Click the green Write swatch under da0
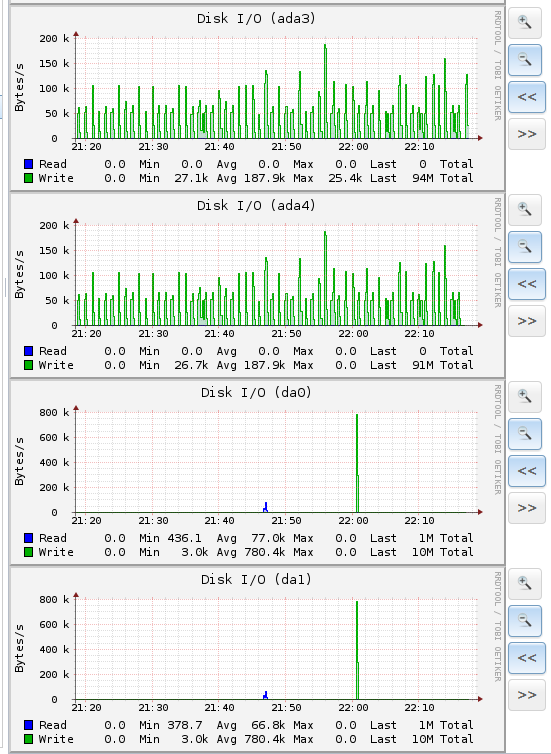 point(28,552)
